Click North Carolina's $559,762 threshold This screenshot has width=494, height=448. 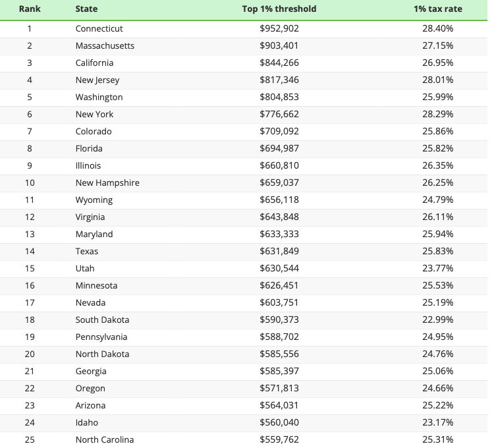(x=279, y=440)
